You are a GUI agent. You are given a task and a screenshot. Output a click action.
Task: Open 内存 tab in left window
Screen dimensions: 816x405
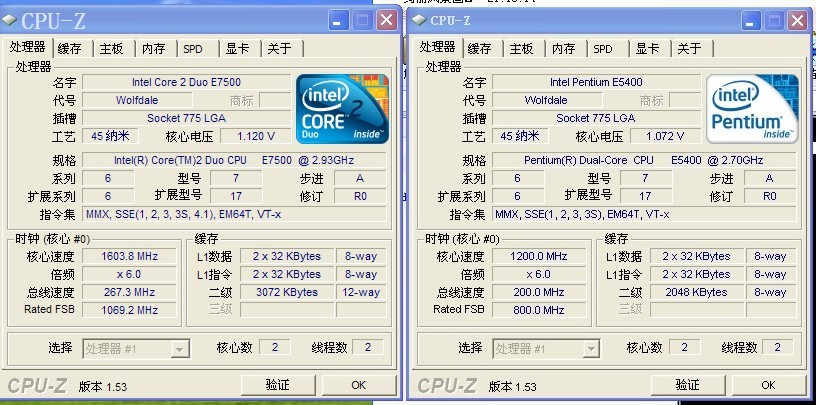(x=154, y=49)
